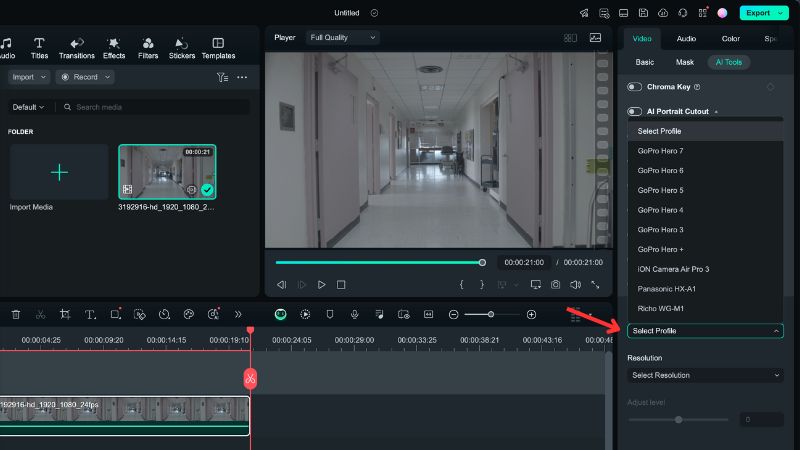Click the green AI assistant face icon
800x450 pixels.
point(280,314)
